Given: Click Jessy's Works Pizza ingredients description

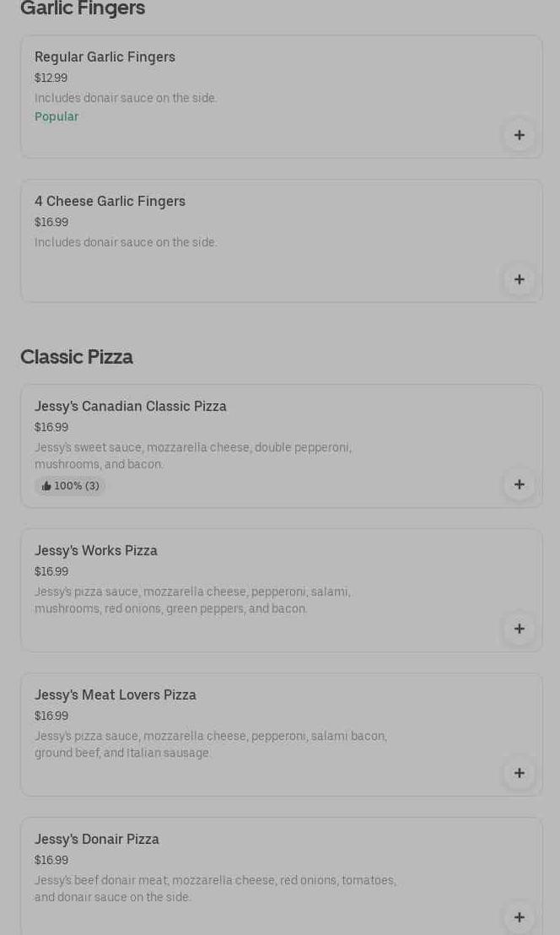Looking at the screenshot, I should (x=192, y=600).
